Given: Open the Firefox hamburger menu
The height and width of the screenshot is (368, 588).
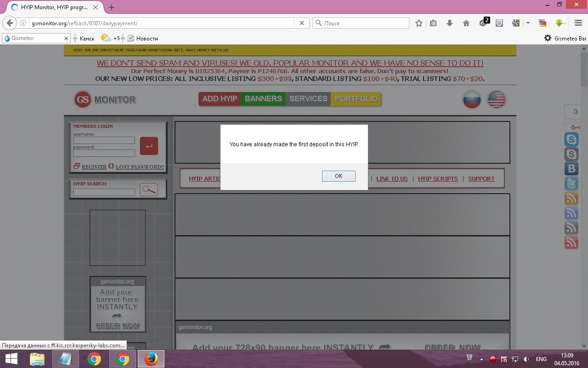Looking at the screenshot, I should tap(578, 23).
